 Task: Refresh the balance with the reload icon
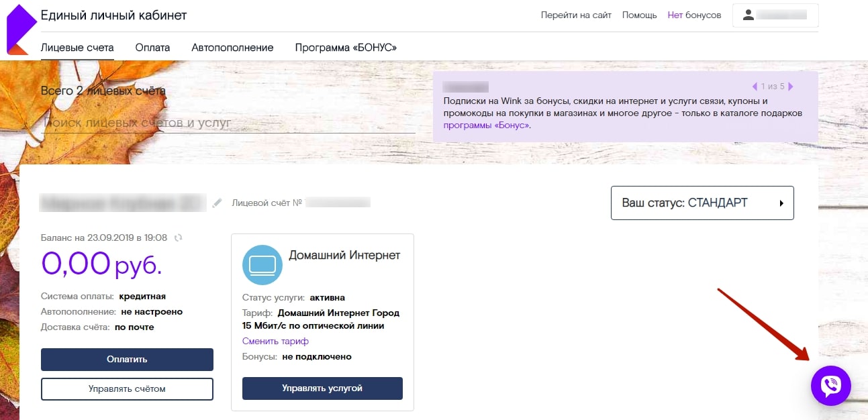[178, 238]
